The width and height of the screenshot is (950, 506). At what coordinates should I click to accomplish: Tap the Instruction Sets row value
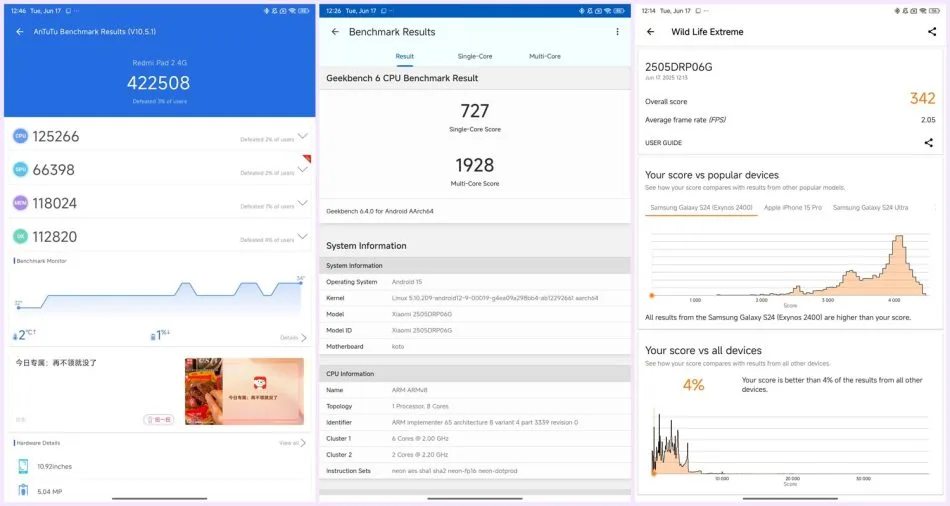pyautogui.click(x=454, y=471)
